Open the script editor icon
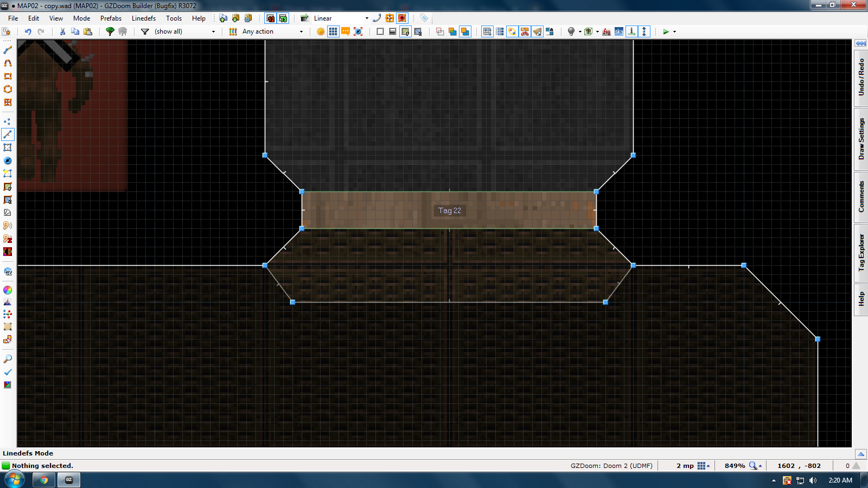The height and width of the screenshot is (488, 868). 6,31
